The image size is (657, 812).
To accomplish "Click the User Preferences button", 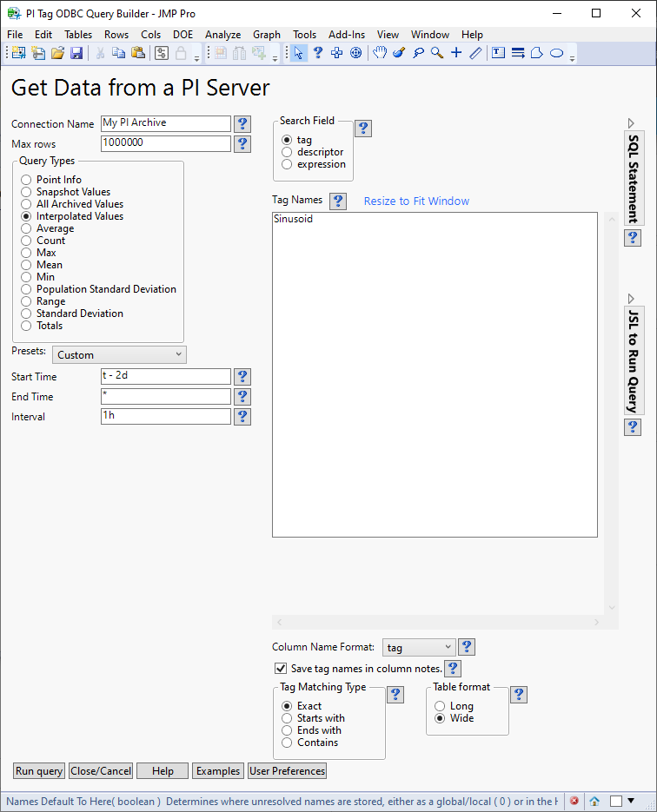I will (287, 770).
